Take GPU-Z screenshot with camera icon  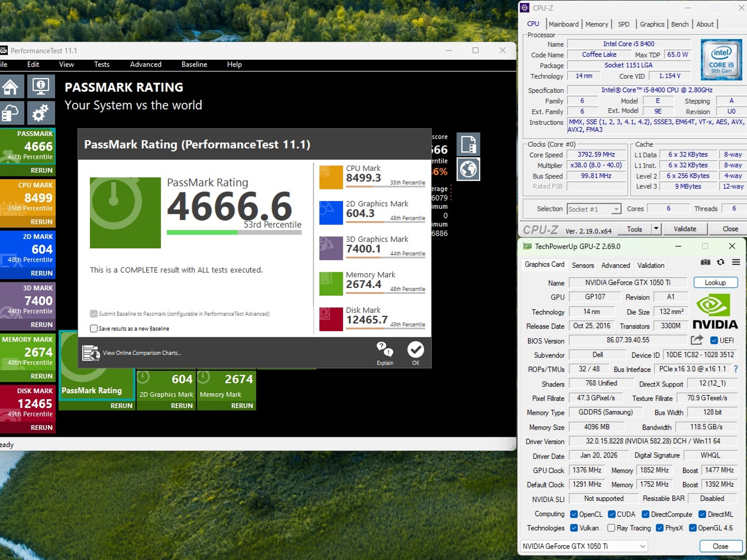coord(705,262)
